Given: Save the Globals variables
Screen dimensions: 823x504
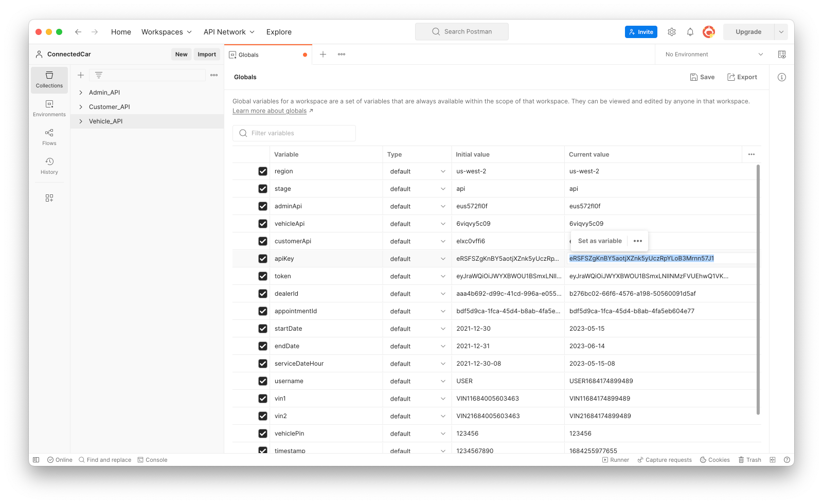Looking at the screenshot, I should click(x=702, y=77).
